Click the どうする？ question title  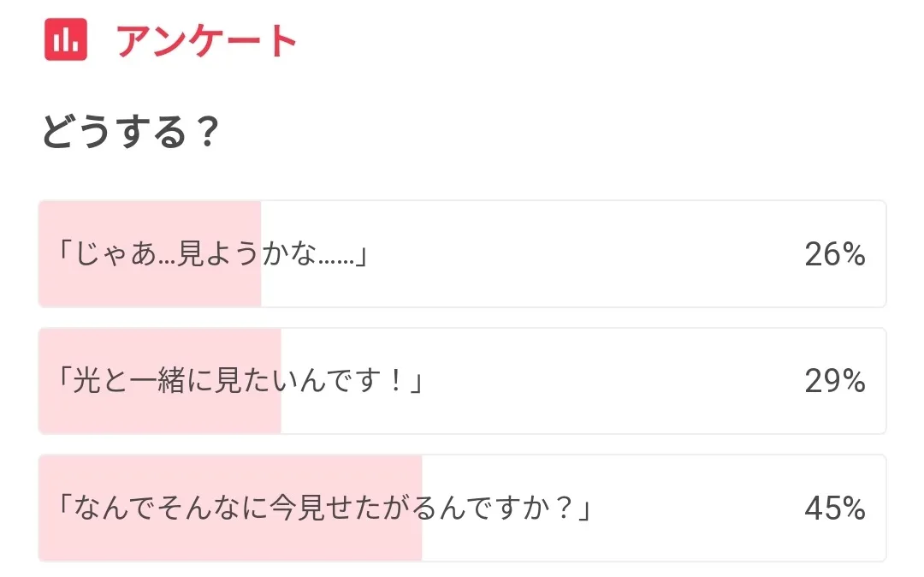coord(129,133)
